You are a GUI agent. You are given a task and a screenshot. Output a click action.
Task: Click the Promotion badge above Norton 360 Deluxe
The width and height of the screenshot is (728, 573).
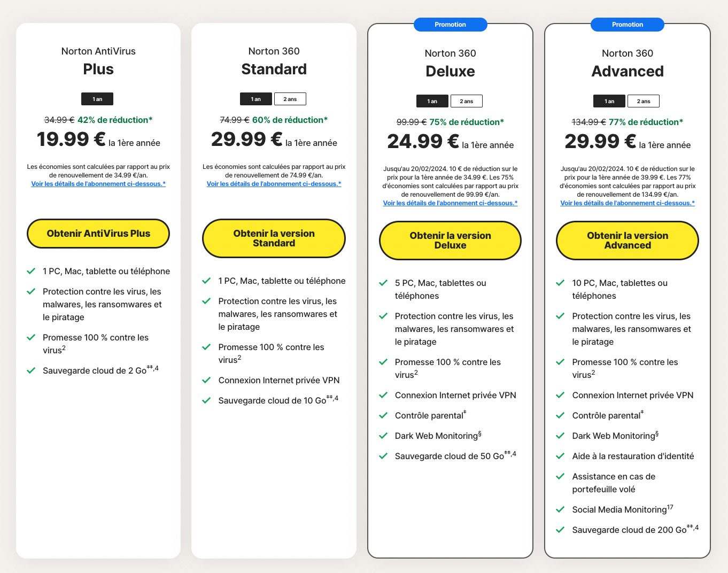450,25
